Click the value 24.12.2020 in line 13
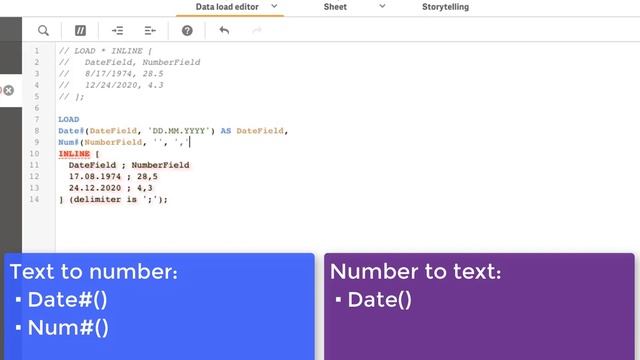Screen dimensions: 640x360 tap(95, 188)
